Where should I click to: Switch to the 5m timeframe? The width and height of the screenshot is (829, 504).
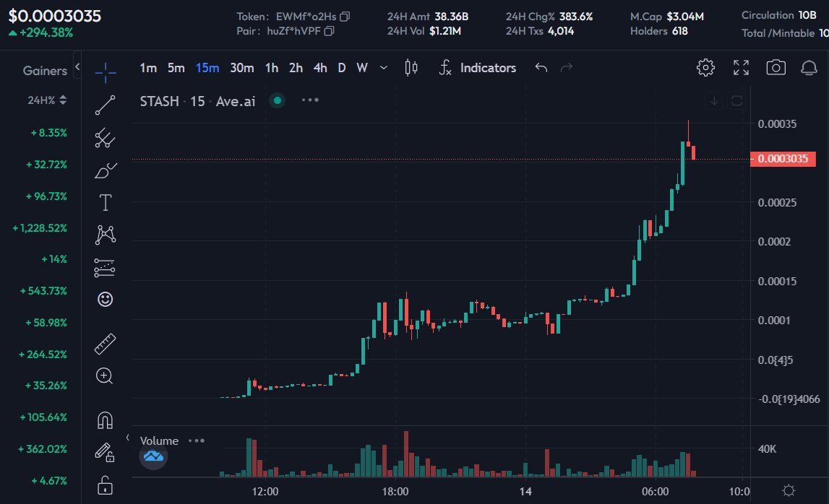(176, 68)
